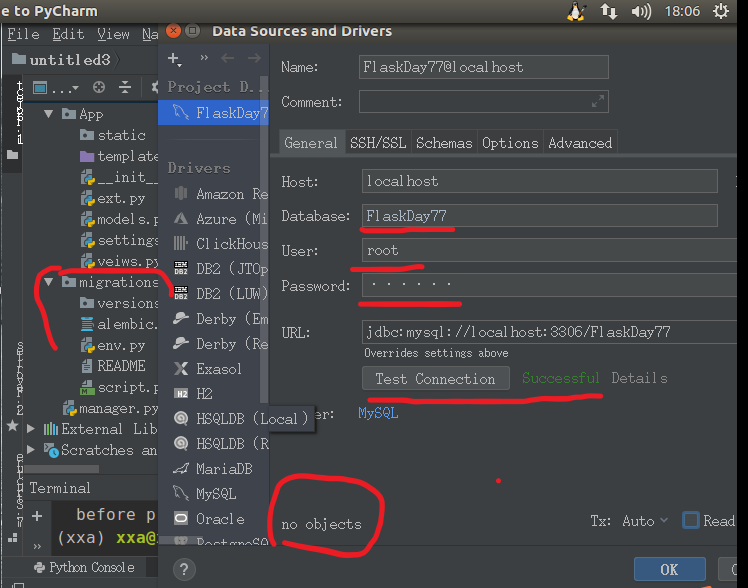Screen dimensions: 748x588
Task: Click the penguin tray icon
Action: 576,11
